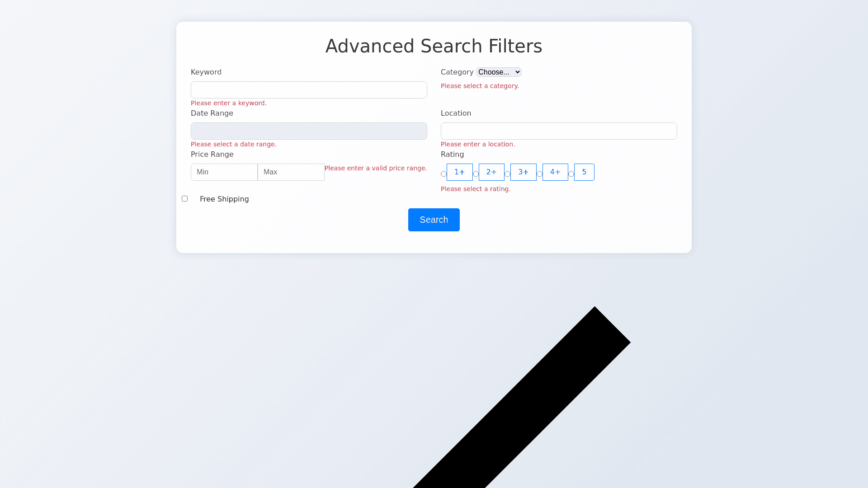Click the Min price field
Screen dimensions: 868x488
pyautogui.click(x=224, y=172)
